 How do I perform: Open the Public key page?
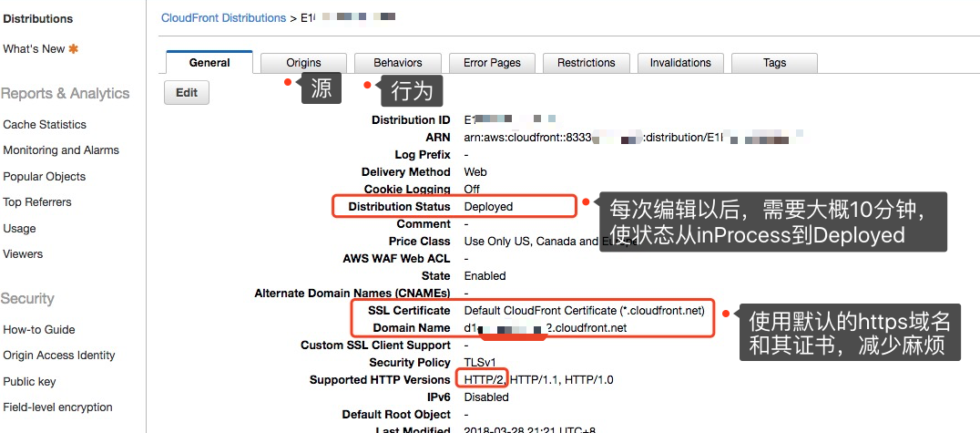pyautogui.click(x=29, y=382)
